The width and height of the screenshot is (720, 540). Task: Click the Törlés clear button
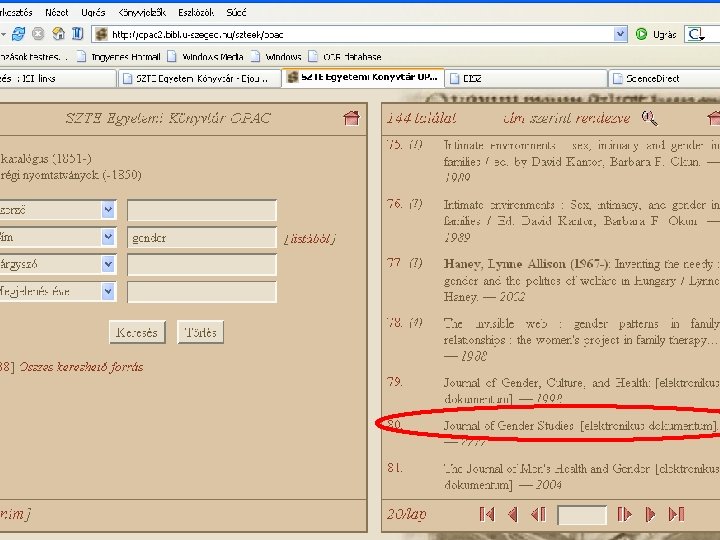tap(200, 332)
